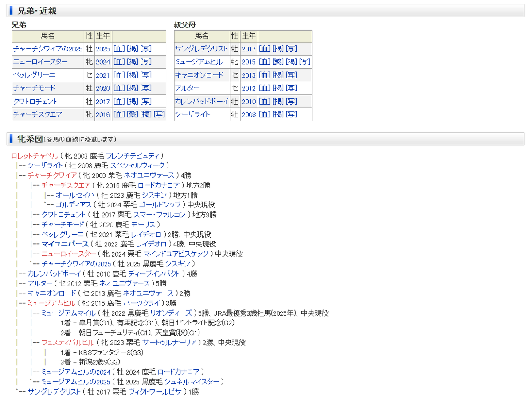
Task: Click [写] photo link for ベッレグリーニ
Action: [x=146, y=75]
